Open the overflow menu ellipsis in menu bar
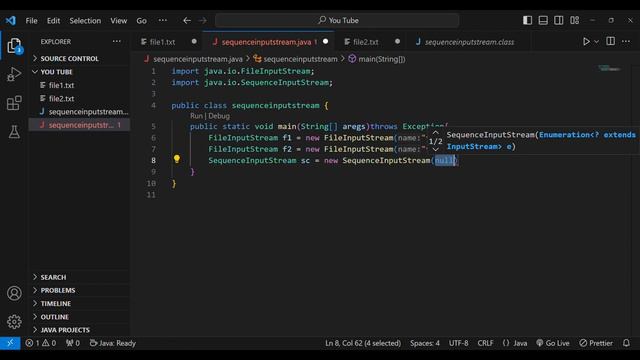 tap(163, 20)
